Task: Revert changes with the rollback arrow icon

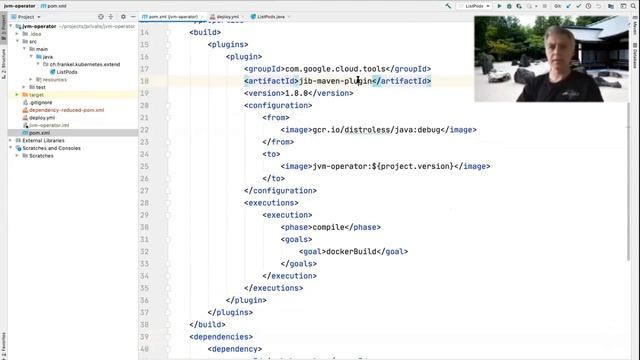Action: coord(598,6)
